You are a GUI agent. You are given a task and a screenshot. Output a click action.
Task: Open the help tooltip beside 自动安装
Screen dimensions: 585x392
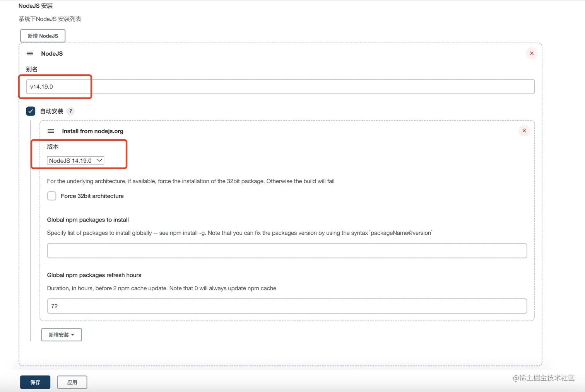pos(70,111)
